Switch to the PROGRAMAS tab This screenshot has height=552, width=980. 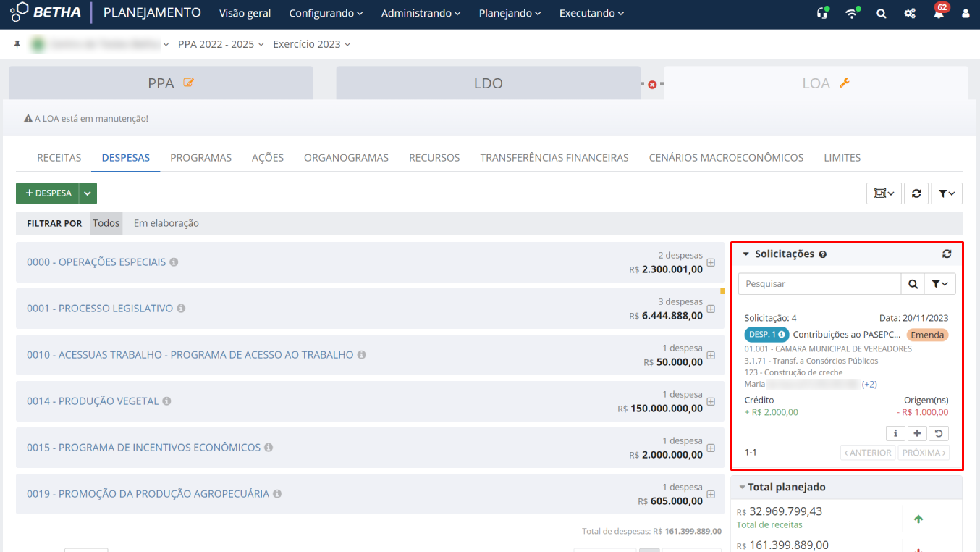[x=201, y=157]
